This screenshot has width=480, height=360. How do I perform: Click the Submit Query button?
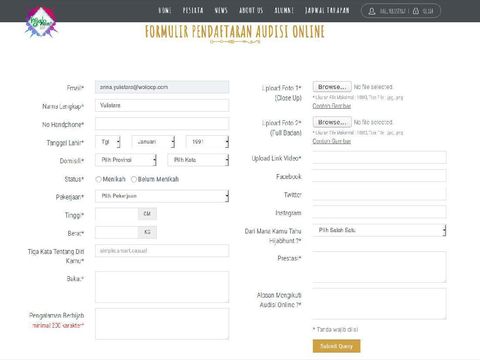(x=336, y=346)
